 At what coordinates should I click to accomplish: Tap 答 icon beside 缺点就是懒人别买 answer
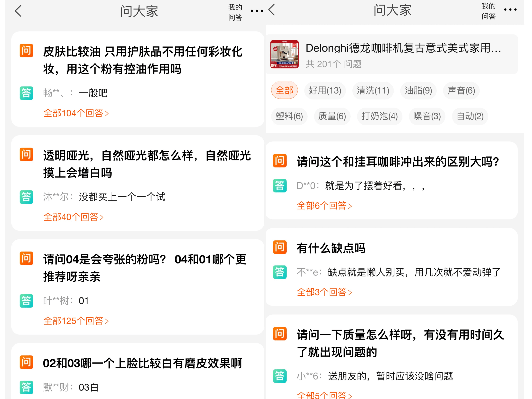click(x=280, y=272)
